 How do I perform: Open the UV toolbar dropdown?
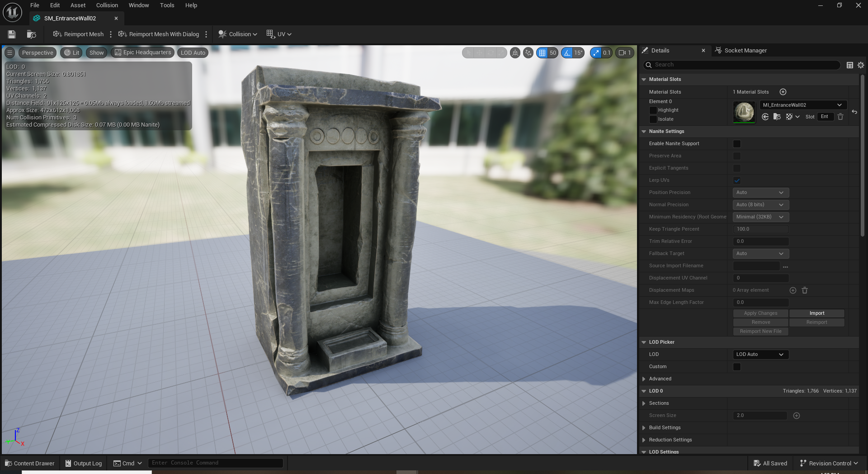click(279, 34)
